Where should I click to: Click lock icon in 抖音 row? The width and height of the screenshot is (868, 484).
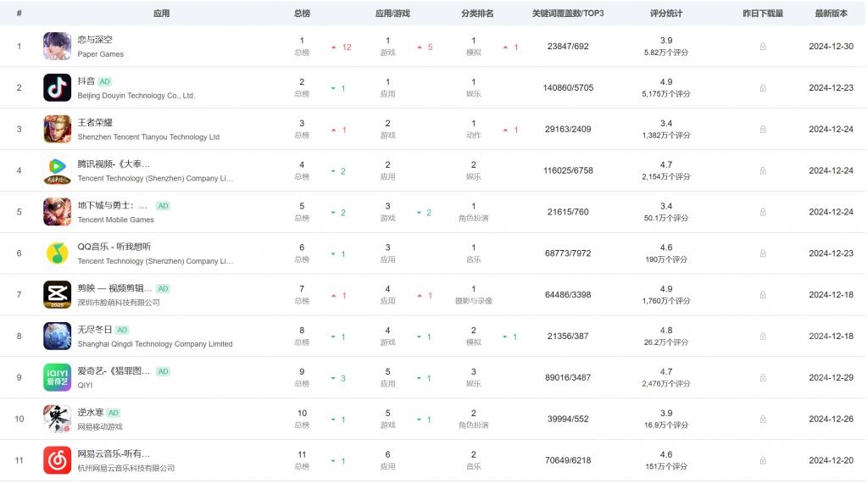(763, 88)
